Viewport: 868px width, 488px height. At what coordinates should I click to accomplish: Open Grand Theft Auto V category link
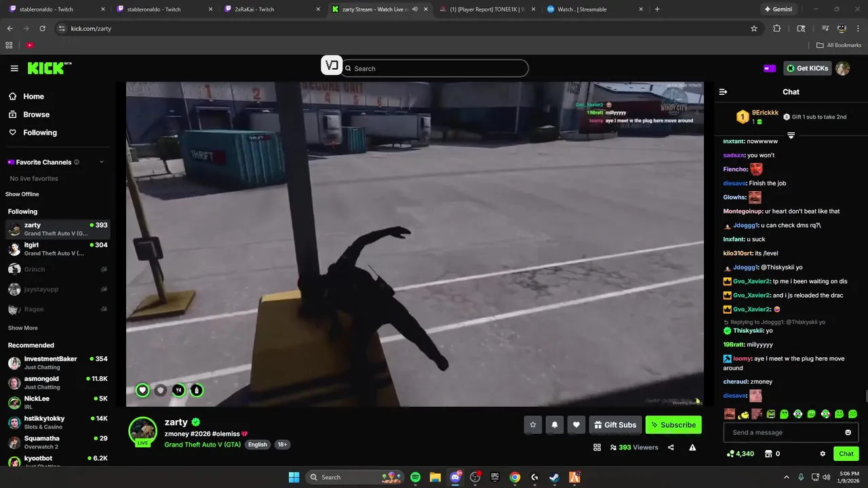coord(202,445)
